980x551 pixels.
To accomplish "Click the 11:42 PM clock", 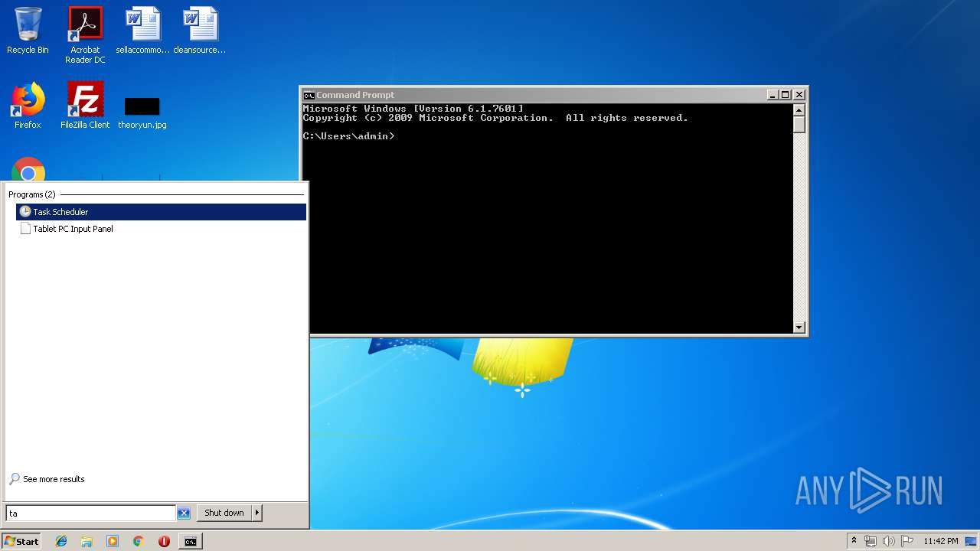I will [940, 541].
